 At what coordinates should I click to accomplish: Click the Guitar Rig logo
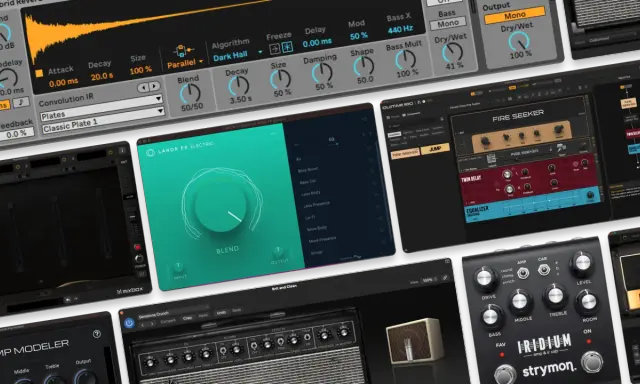[398, 105]
